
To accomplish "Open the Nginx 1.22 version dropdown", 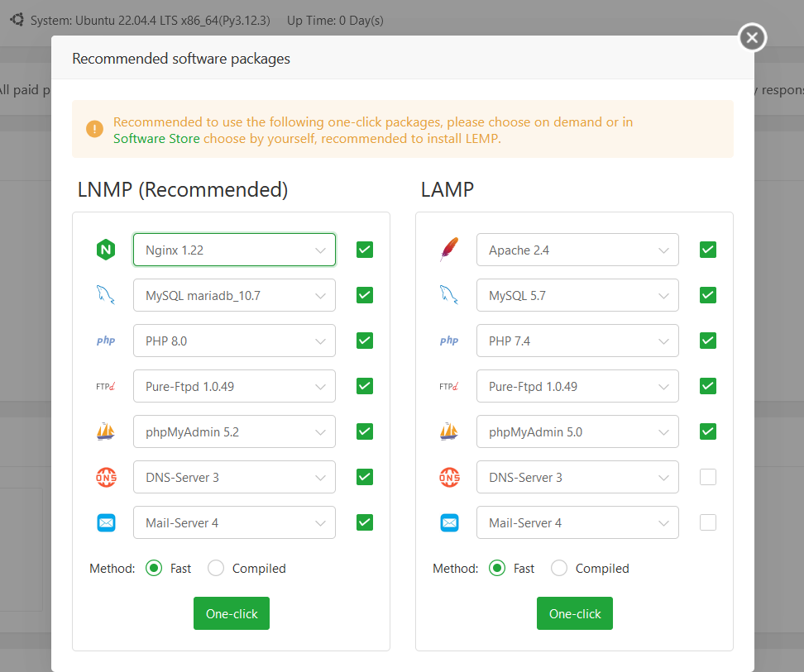I will (x=234, y=250).
